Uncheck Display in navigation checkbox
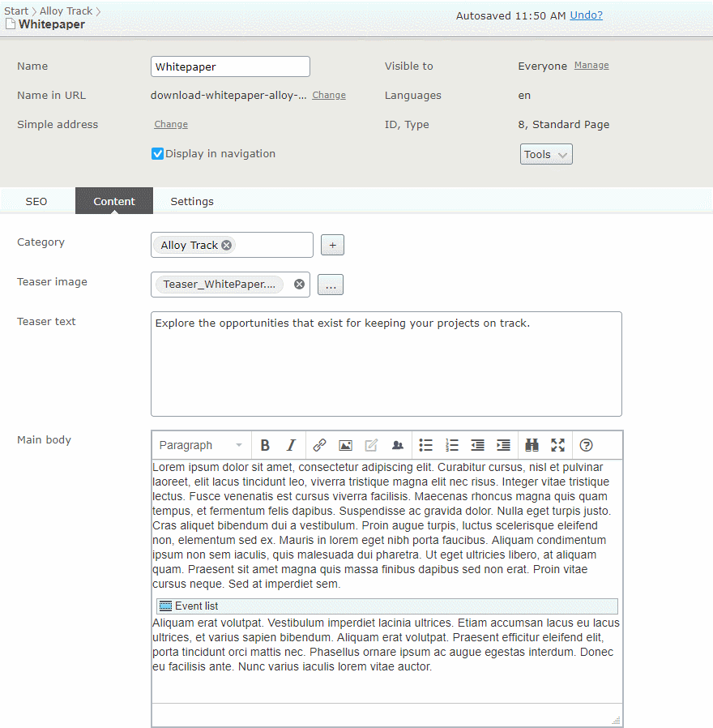The height and width of the screenshot is (728, 713). point(158,154)
